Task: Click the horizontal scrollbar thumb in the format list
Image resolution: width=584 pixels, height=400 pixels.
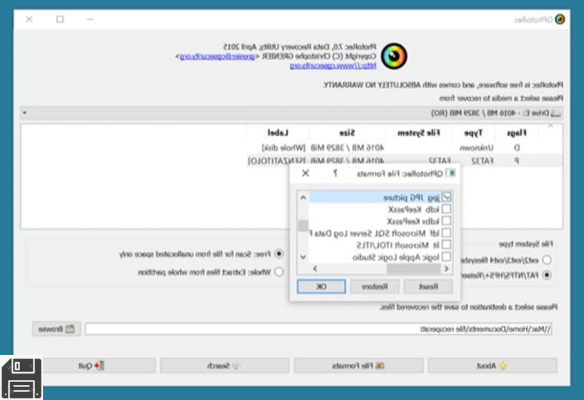Action: click(x=414, y=269)
